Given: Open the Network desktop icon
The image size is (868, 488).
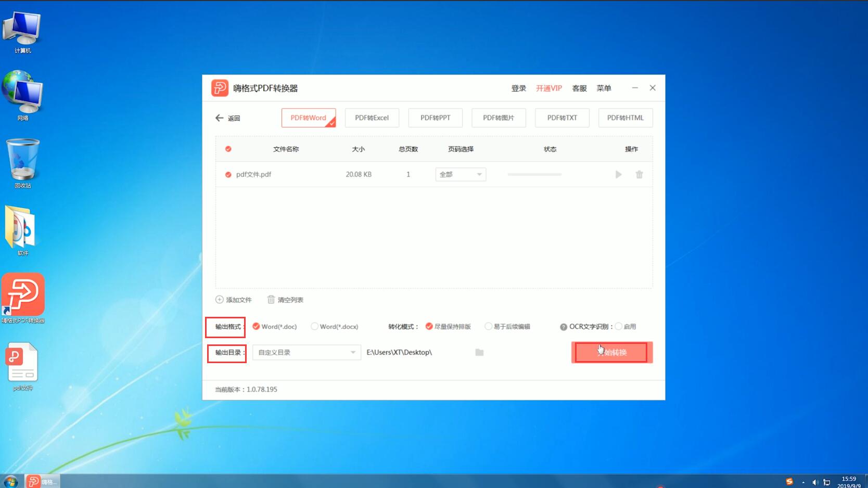Looking at the screenshot, I should tap(22, 96).
